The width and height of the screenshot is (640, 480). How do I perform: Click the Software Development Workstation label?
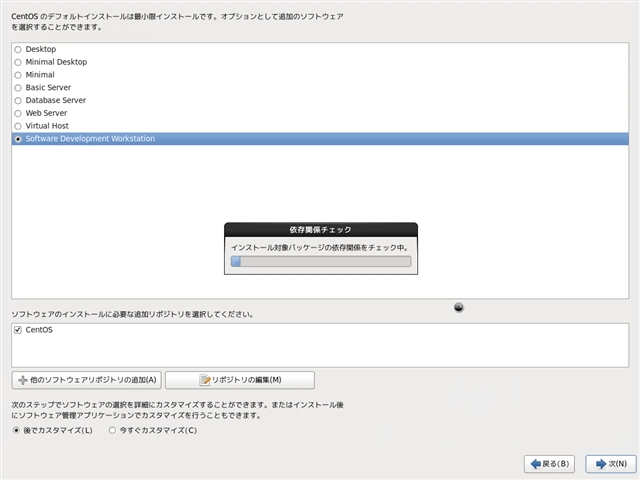[90, 139]
